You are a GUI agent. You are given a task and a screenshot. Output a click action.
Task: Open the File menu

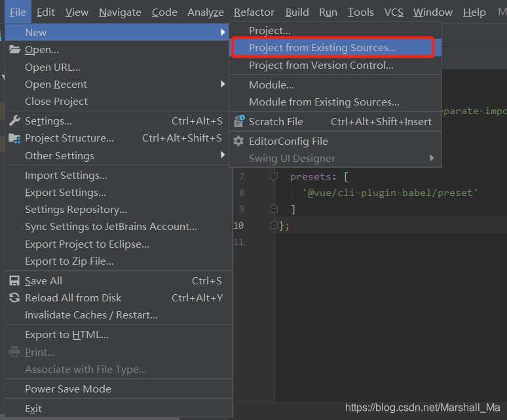point(18,12)
